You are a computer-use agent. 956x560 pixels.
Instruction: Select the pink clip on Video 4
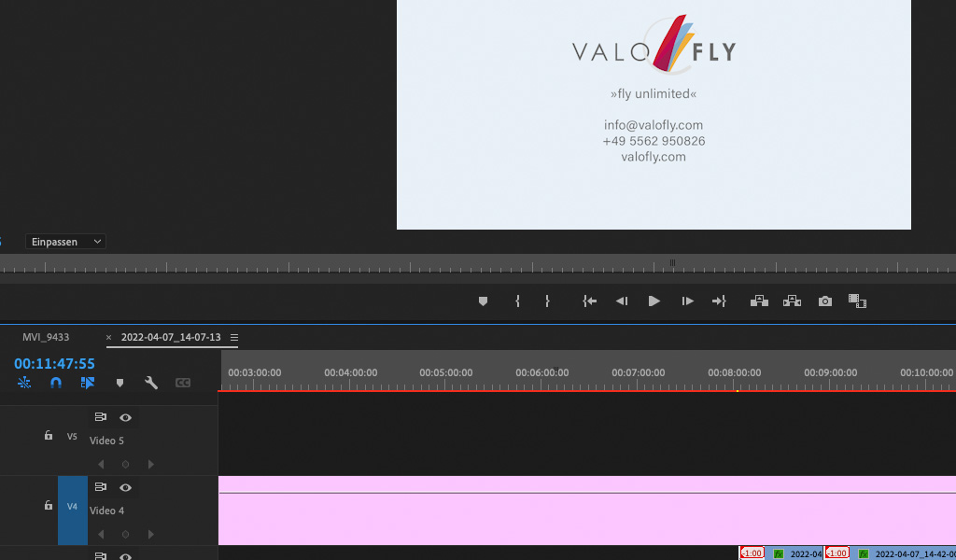pos(587,511)
